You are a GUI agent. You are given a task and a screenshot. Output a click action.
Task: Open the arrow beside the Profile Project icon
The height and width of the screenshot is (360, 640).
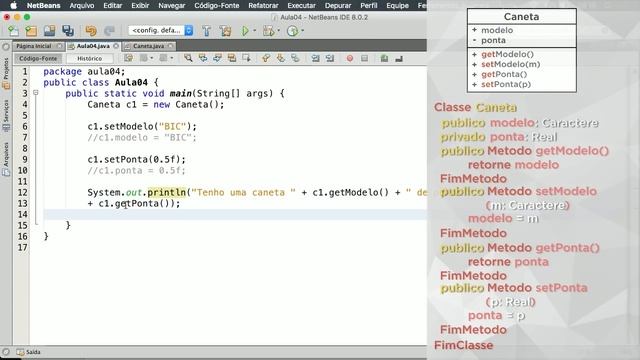(x=302, y=31)
